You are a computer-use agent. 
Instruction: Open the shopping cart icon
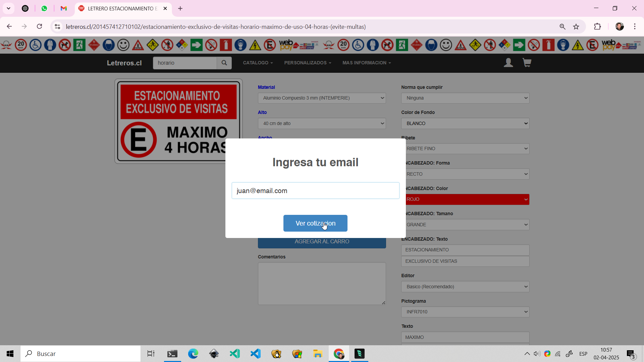[x=527, y=63]
